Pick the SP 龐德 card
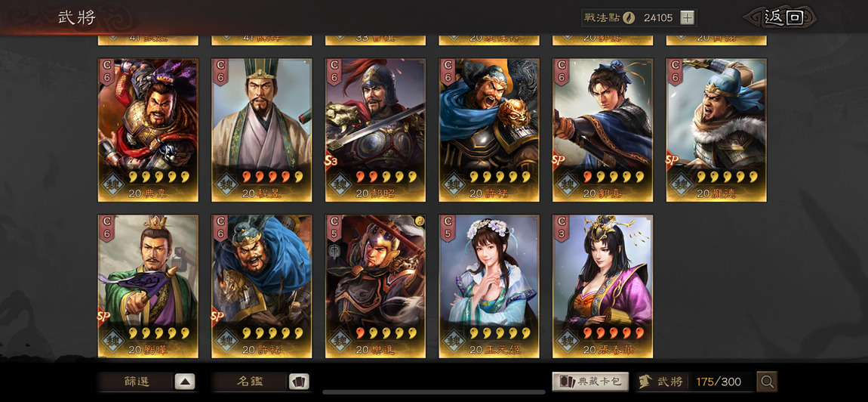The height and width of the screenshot is (402, 868). [716, 130]
